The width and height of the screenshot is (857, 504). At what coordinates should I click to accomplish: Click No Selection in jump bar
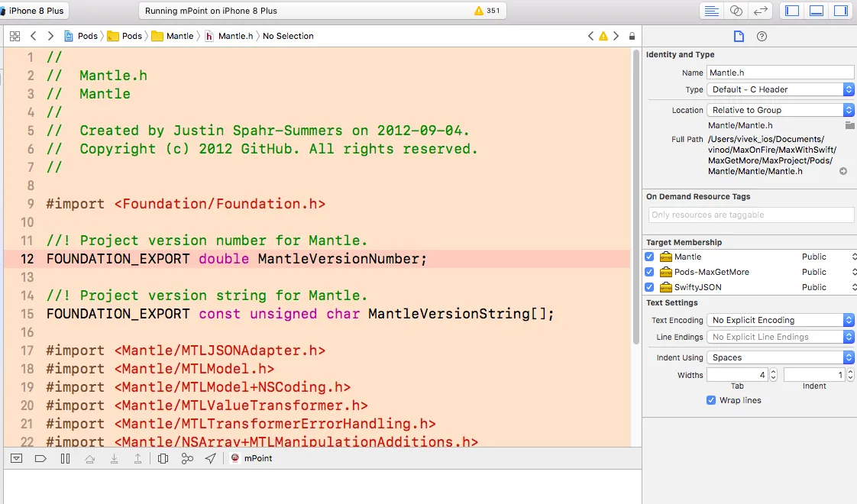[x=288, y=36]
